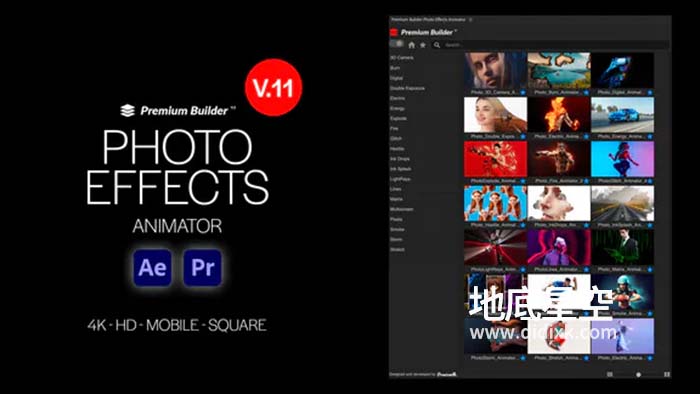Select the LightRays category
The width and height of the screenshot is (700, 394).
[x=400, y=179]
